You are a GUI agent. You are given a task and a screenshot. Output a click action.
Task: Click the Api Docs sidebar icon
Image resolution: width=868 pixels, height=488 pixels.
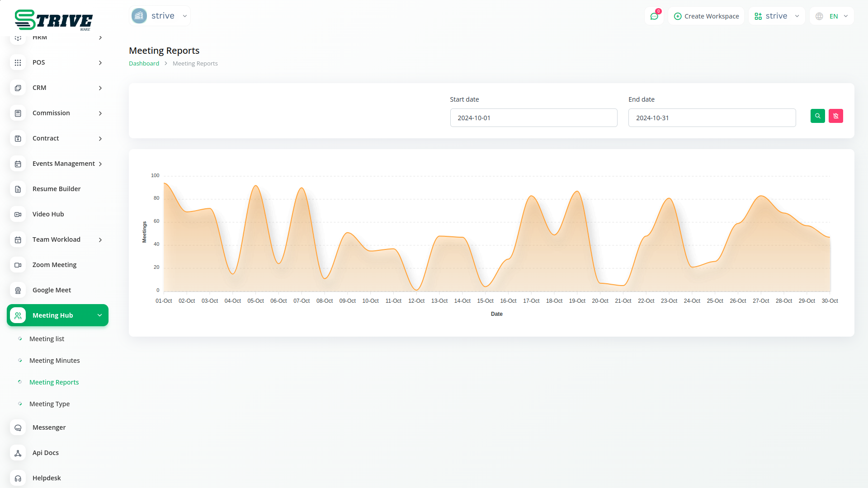point(18,453)
